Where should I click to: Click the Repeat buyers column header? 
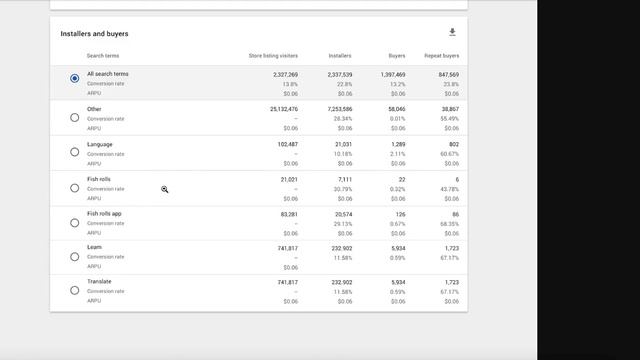click(442, 56)
